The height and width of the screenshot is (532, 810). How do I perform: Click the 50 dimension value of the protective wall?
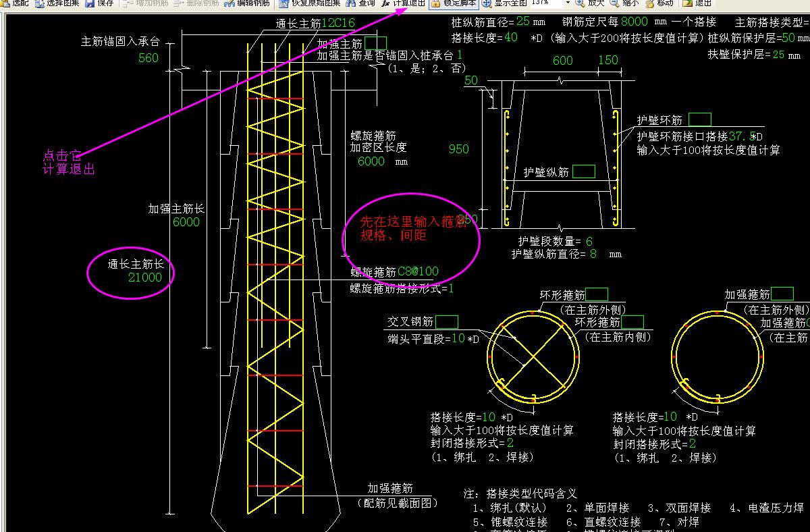pyautogui.click(x=471, y=80)
